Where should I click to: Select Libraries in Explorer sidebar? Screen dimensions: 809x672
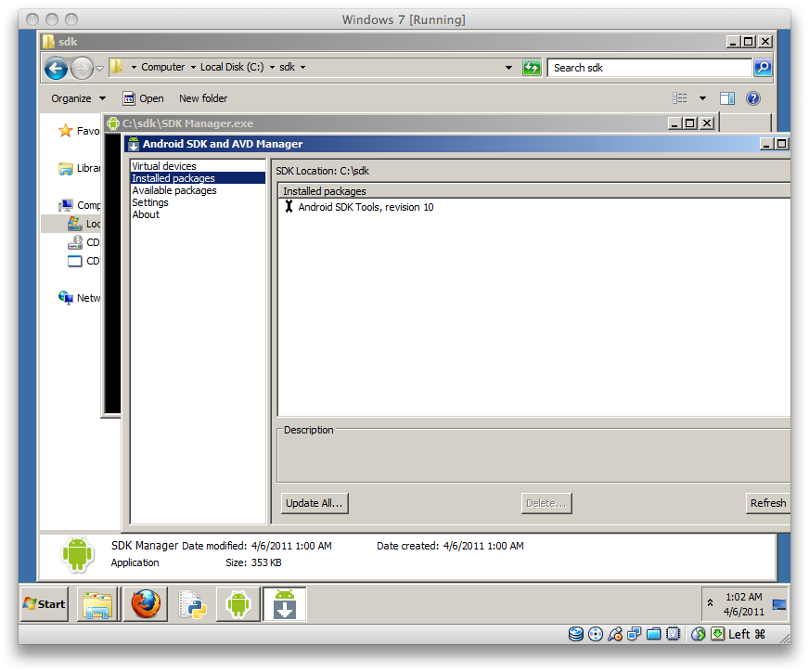pos(80,168)
